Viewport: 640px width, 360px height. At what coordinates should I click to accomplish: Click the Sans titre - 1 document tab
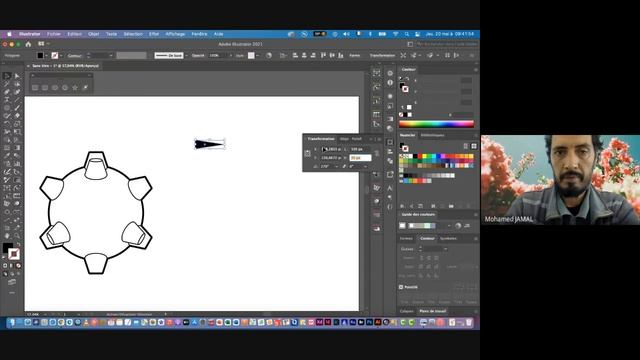coord(65,66)
